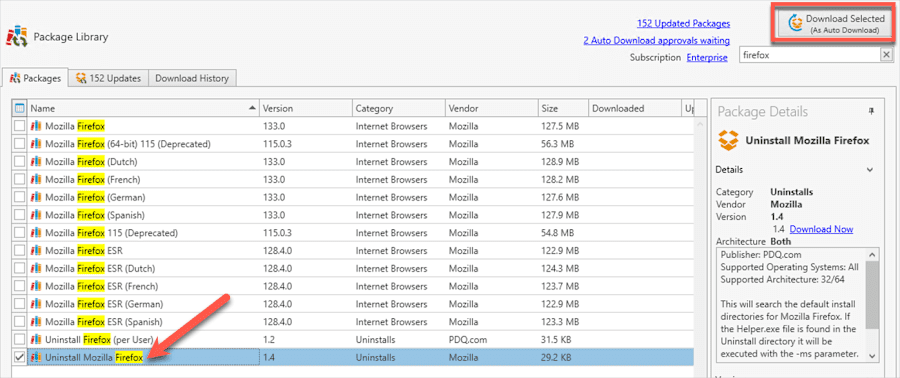Sort by the Name column header
Image resolution: width=900 pixels, height=378 pixels.
(x=143, y=108)
